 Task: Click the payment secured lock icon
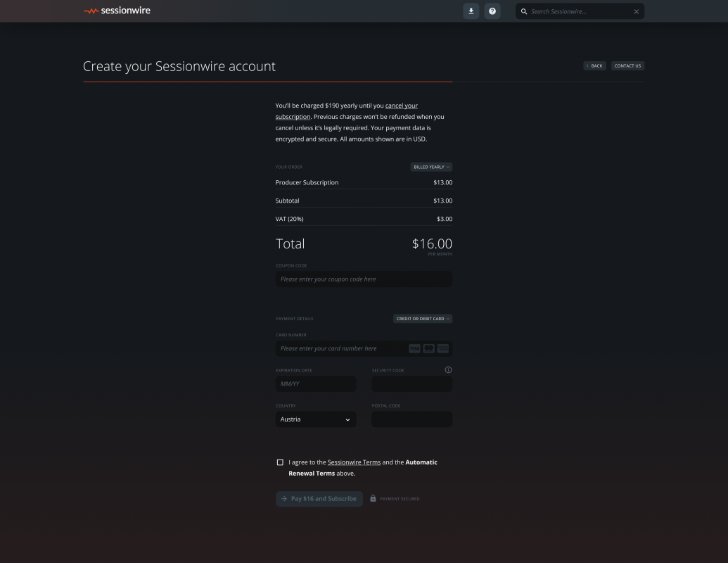(x=373, y=498)
